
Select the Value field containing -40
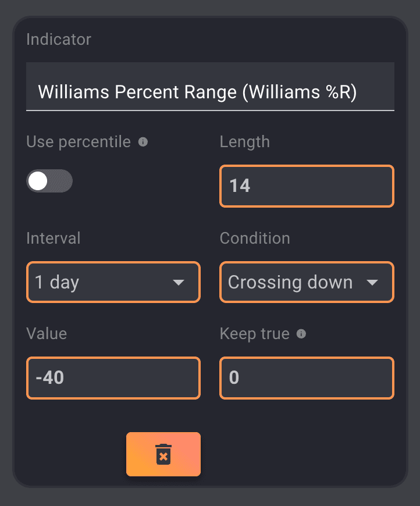(x=113, y=378)
